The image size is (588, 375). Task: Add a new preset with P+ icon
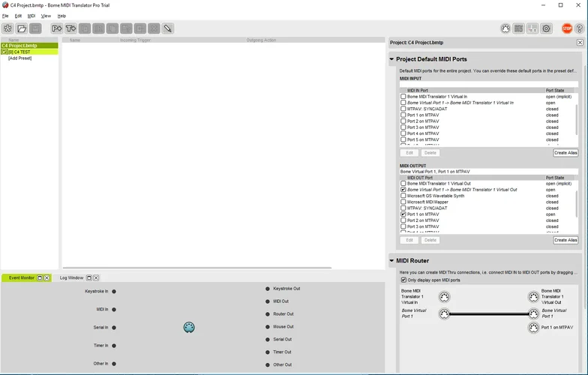pos(57,28)
